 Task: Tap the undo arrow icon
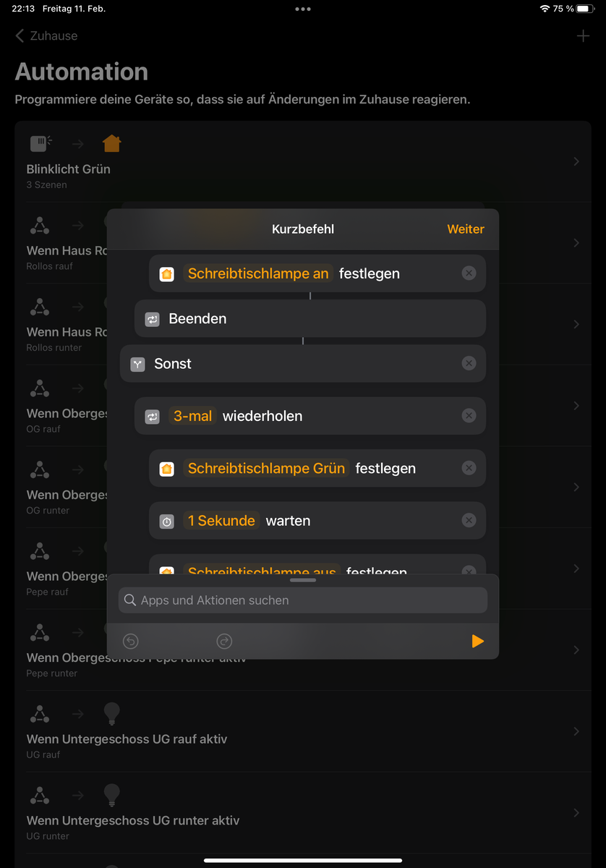click(131, 641)
